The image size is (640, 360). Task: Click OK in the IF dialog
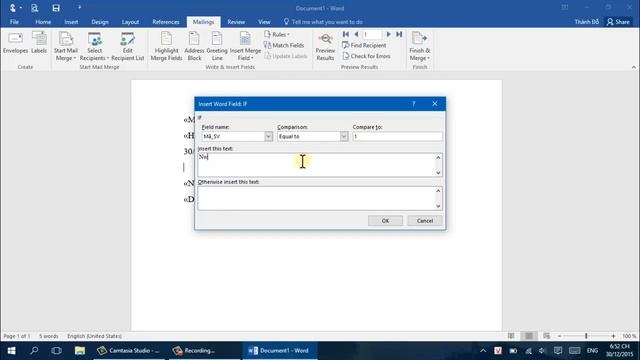[x=385, y=220]
